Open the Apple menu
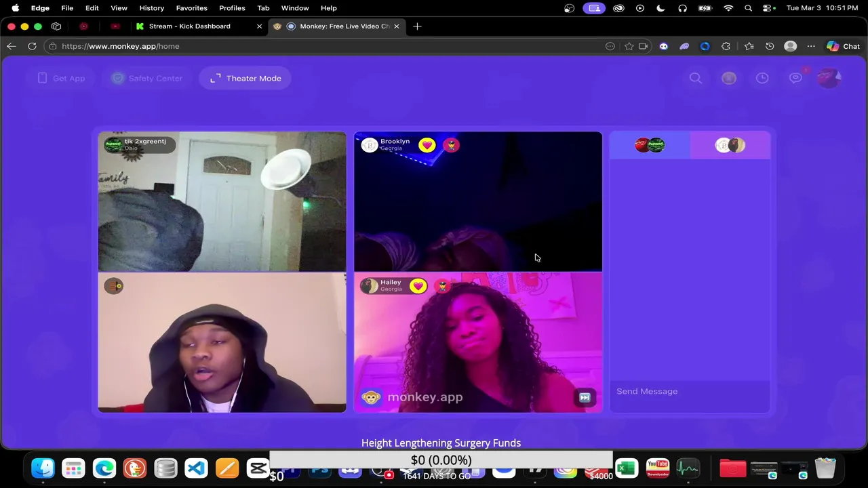The image size is (868, 488). [15, 8]
